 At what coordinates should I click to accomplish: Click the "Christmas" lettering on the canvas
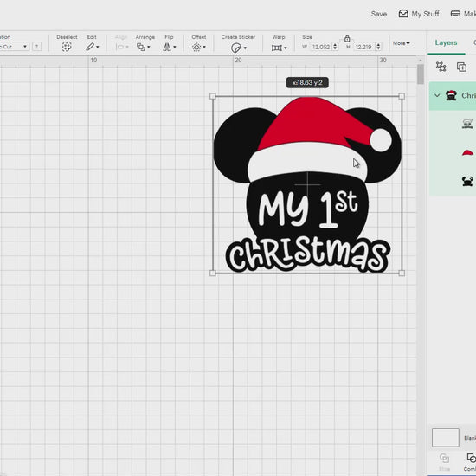[x=307, y=255]
